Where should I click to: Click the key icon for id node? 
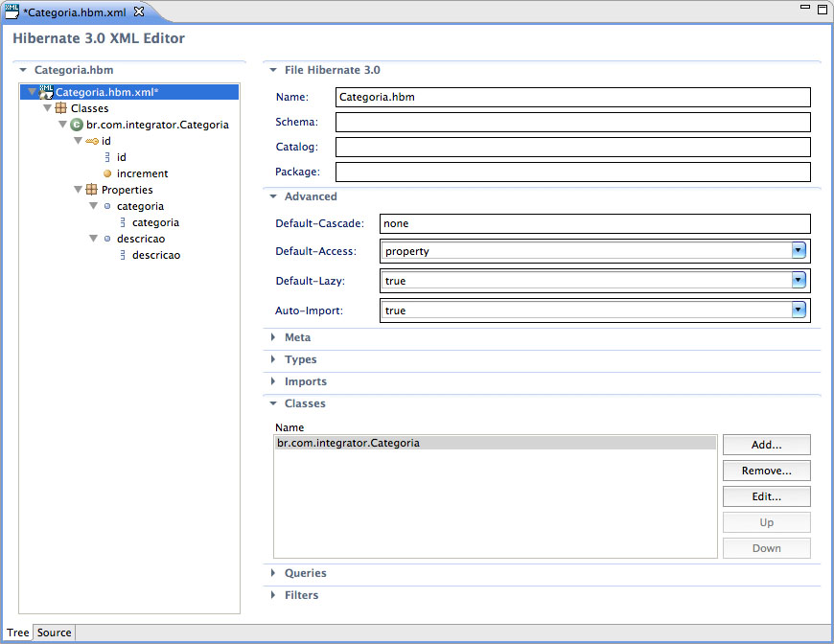(x=92, y=141)
